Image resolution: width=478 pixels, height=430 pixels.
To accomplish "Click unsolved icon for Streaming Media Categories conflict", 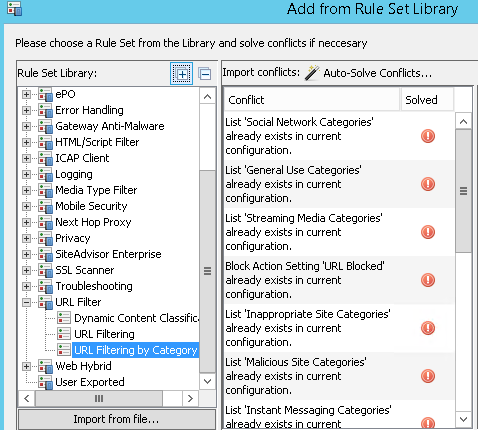I will (428, 232).
